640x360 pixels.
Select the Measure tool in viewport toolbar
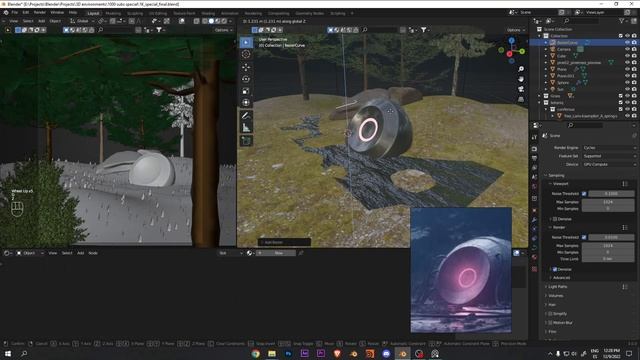pyautogui.click(x=246, y=128)
